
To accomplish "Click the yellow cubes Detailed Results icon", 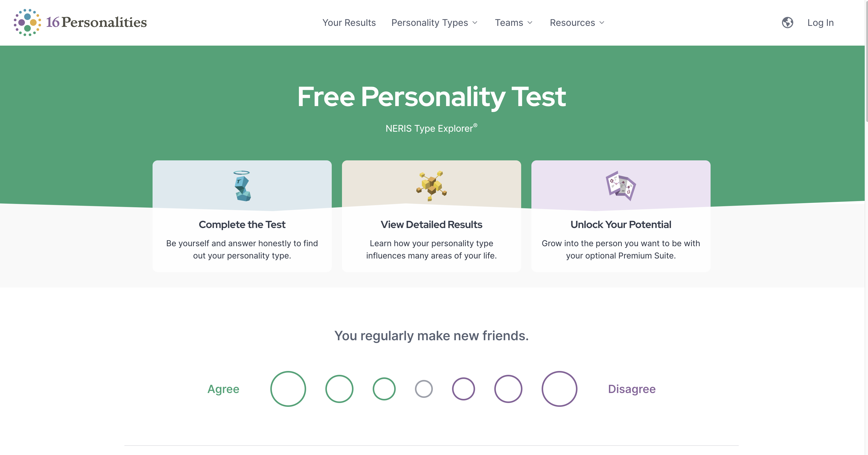I will pos(431,186).
